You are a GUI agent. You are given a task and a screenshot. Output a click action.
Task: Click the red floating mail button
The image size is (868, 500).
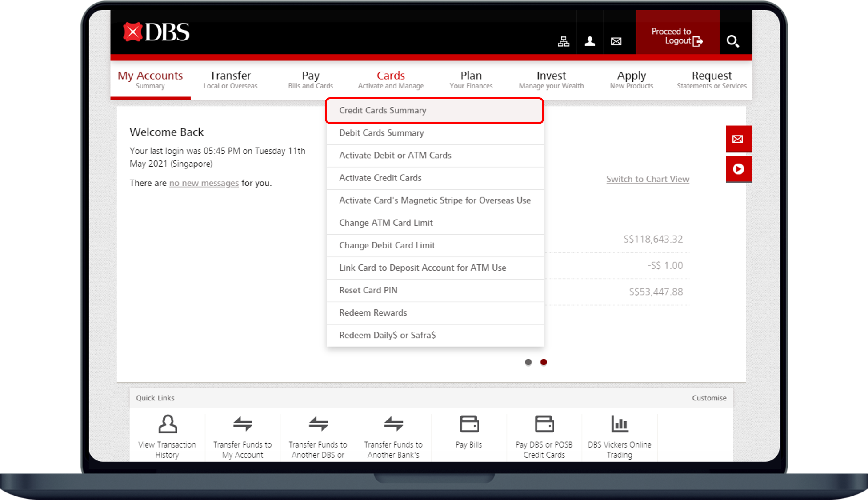point(738,139)
